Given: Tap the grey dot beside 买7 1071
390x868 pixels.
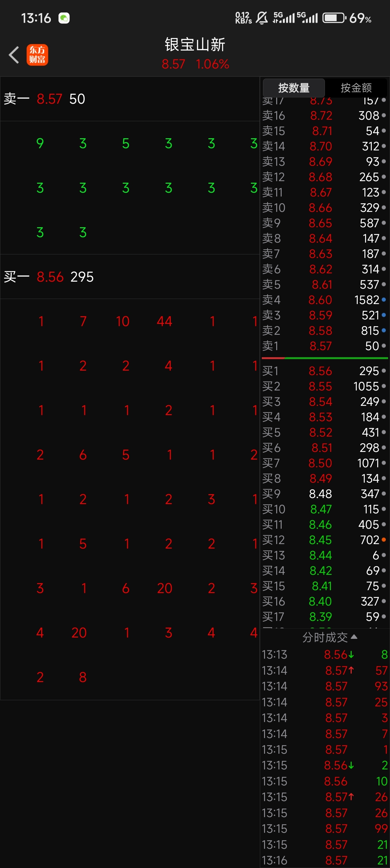Looking at the screenshot, I should [x=384, y=463].
